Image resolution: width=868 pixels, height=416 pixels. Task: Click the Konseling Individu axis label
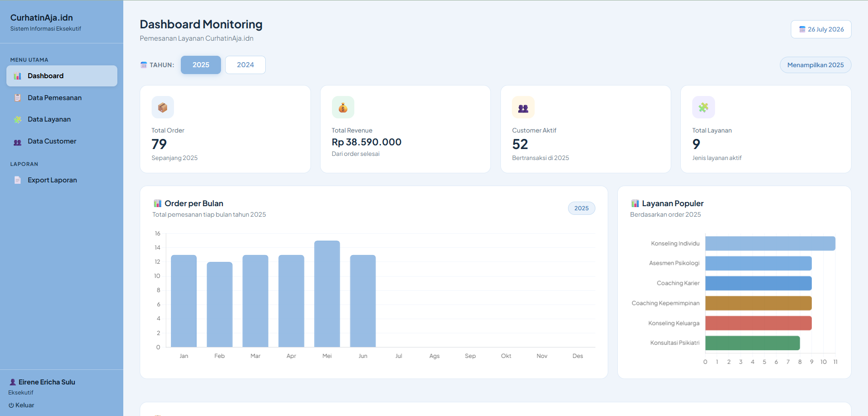675,244
